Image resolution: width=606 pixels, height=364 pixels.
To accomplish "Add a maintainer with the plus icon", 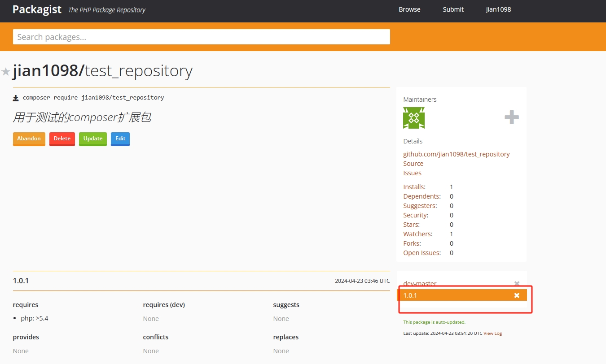I will (512, 118).
